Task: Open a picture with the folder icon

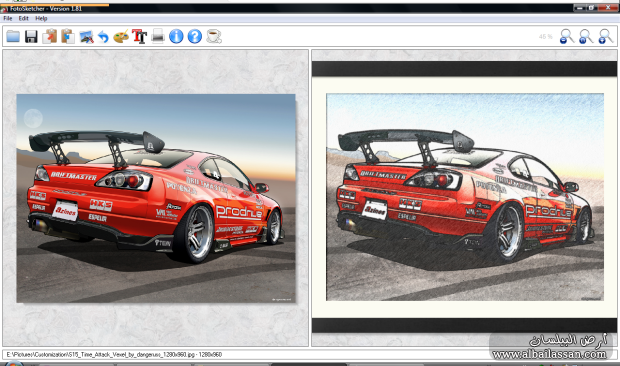Action: tap(13, 36)
